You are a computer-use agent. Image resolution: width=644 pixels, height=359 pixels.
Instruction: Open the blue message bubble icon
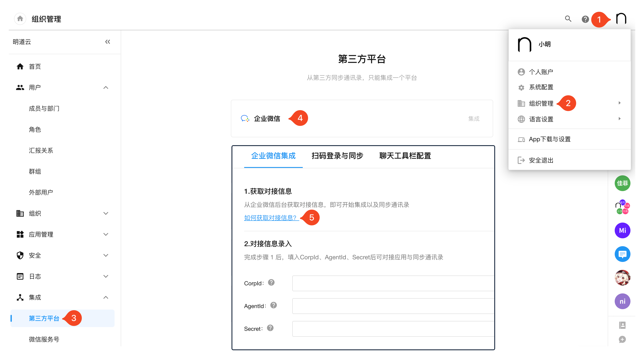coord(622,254)
